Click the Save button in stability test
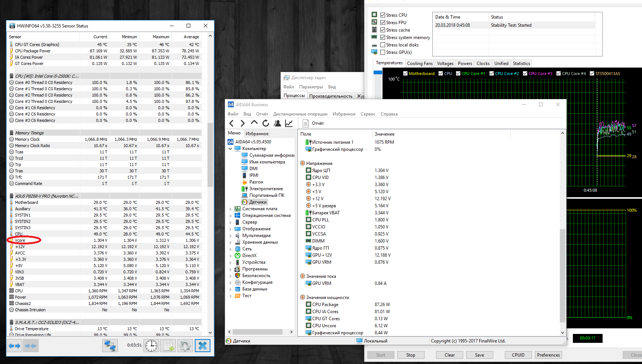 tap(480, 355)
